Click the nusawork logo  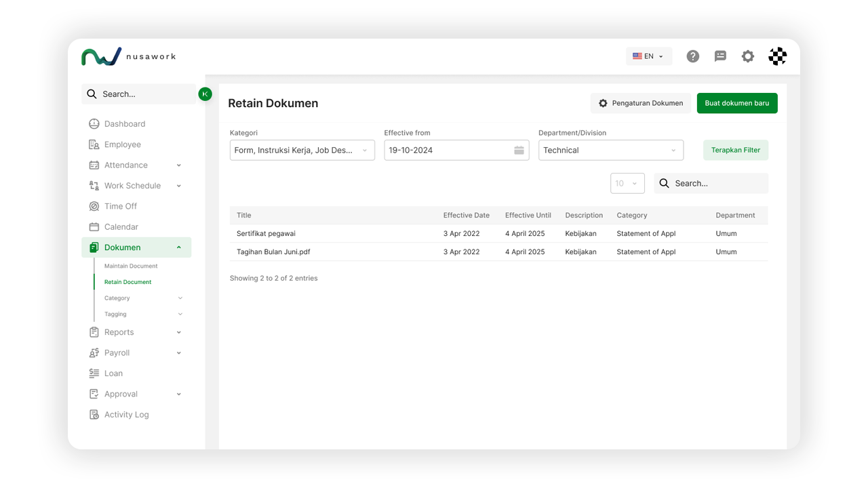click(128, 56)
